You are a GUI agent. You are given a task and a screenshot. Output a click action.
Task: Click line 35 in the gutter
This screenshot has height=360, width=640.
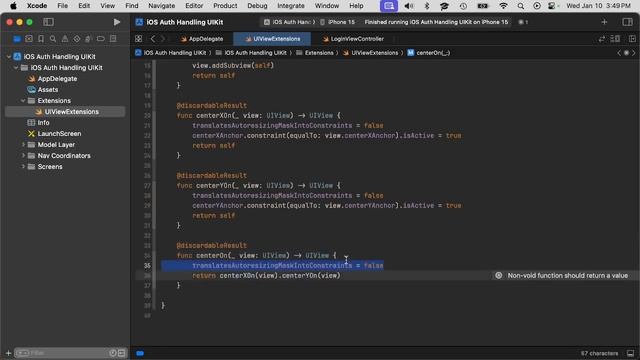[x=147, y=266]
